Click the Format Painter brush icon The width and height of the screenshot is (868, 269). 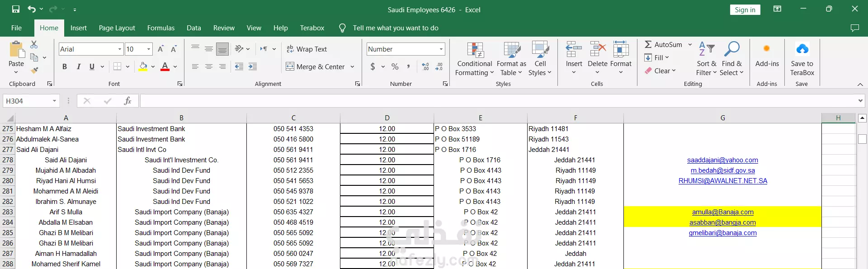pyautogui.click(x=34, y=70)
